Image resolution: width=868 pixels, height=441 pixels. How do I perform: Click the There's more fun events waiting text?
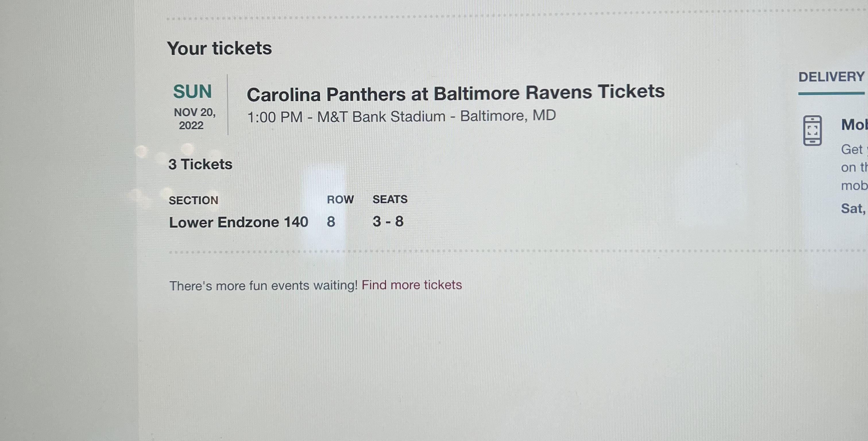click(263, 286)
